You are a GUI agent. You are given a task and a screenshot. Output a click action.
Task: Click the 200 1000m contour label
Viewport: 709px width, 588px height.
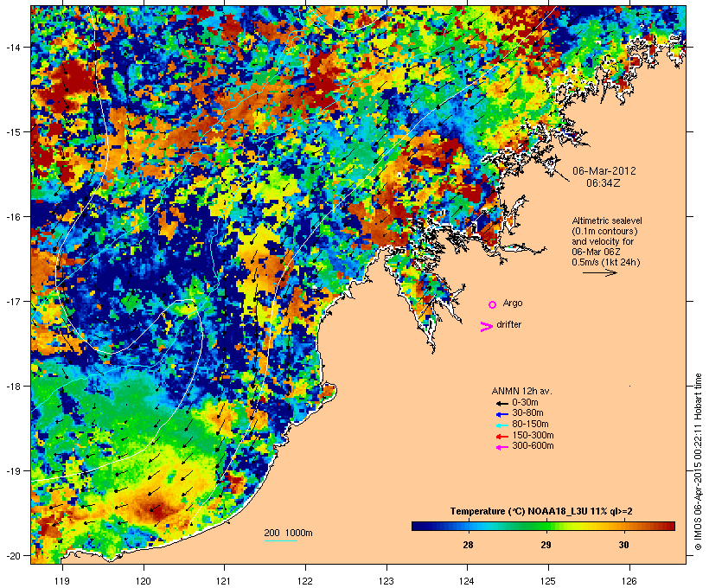coord(288,533)
